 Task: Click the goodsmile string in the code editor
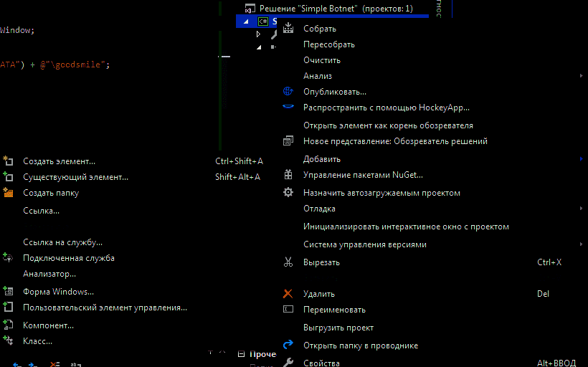click(75, 65)
